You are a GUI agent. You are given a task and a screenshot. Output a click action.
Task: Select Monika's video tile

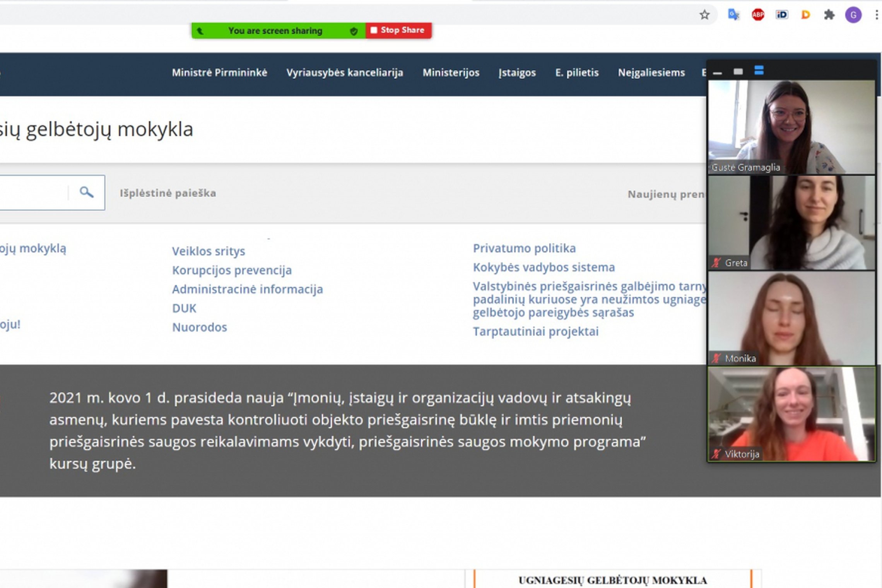click(791, 318)
